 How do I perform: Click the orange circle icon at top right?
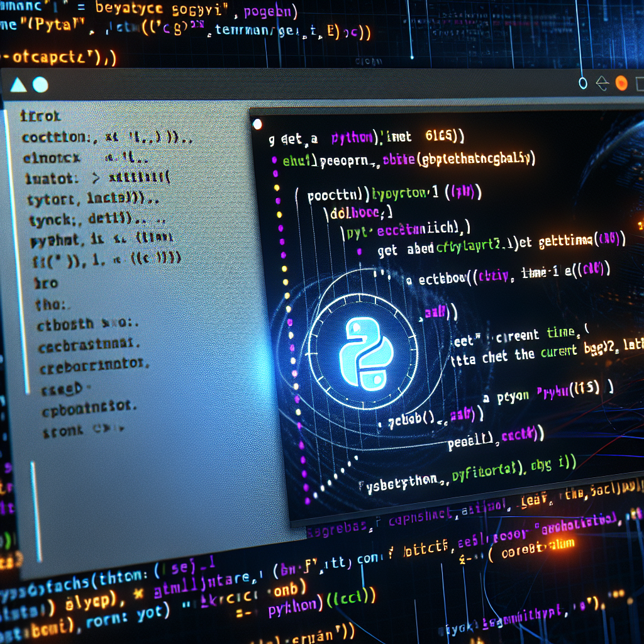(621, 83)
